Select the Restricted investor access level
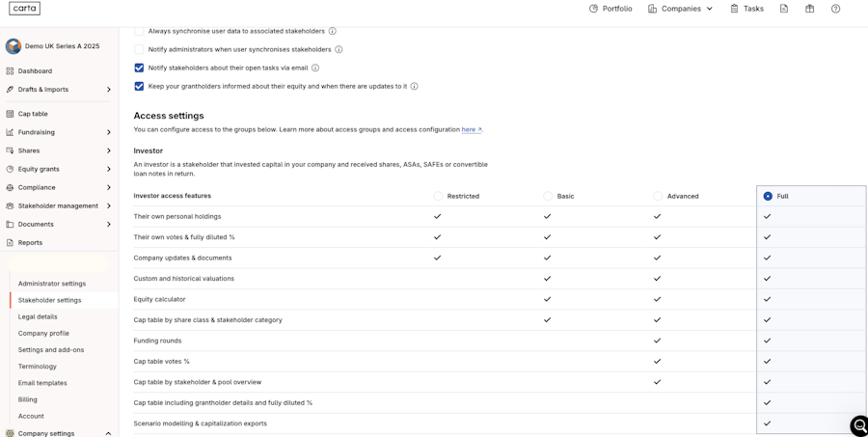The width and height of the screenshot is (868, 437). point(438,196)
